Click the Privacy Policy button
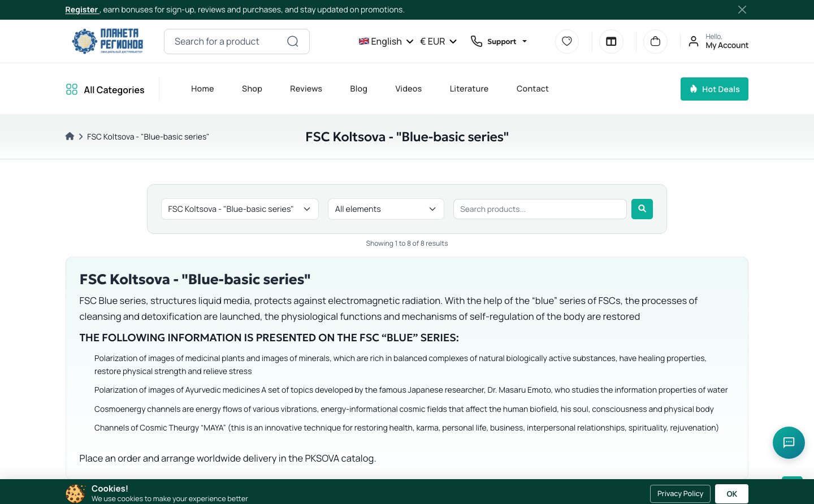814x504 pixels. (680, 493)
